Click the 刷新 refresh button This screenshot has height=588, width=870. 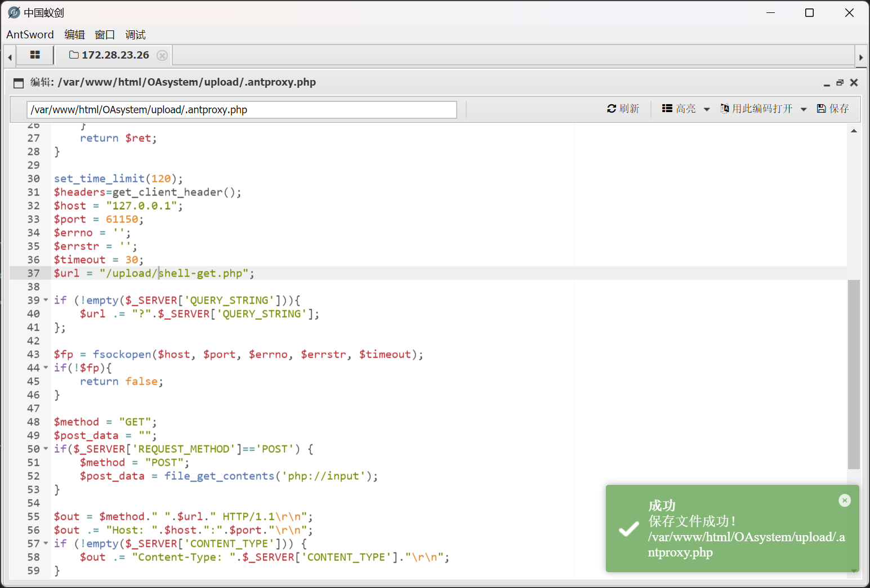623,109
